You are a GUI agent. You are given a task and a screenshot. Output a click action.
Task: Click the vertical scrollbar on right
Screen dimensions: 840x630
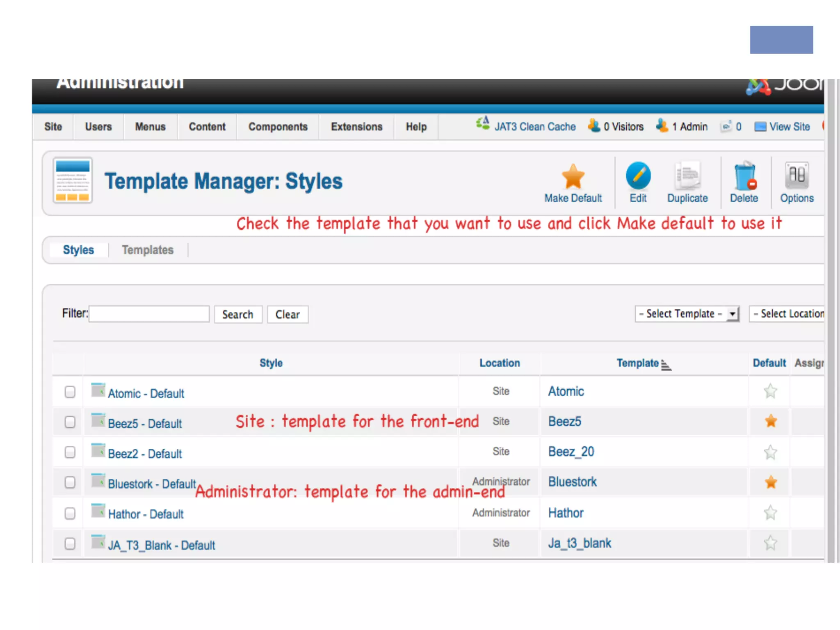click(x=831, y=320)
